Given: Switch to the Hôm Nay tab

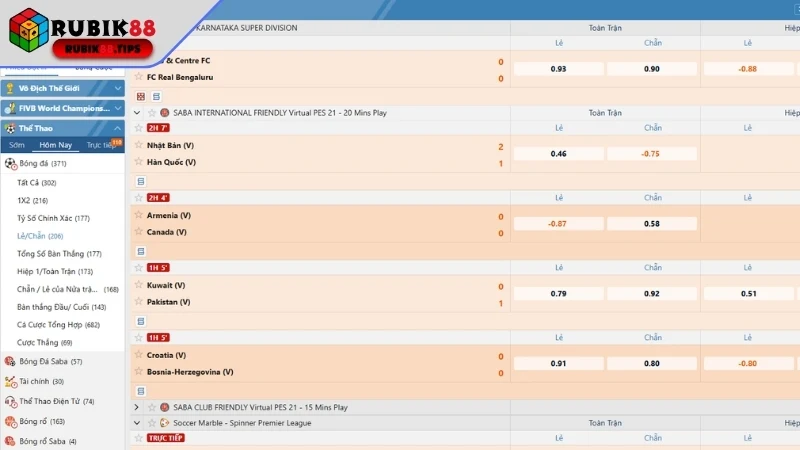Looking at the screenshot, I should pyautogui.click(x=55, y=145).
